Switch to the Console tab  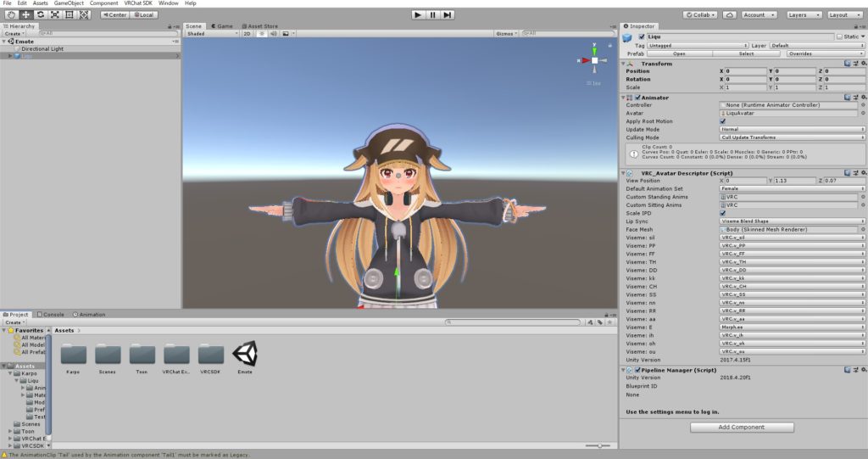pos(50,314)
